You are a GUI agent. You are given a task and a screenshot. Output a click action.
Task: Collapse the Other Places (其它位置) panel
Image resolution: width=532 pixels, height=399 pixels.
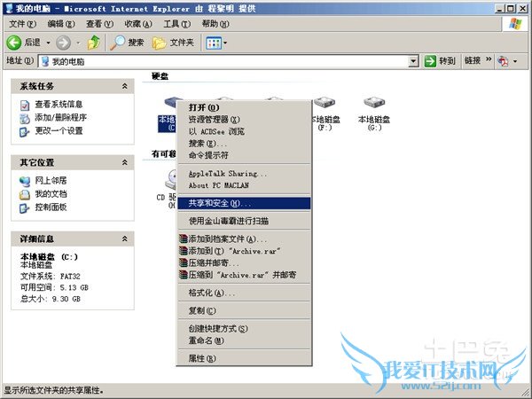[125, 162]
